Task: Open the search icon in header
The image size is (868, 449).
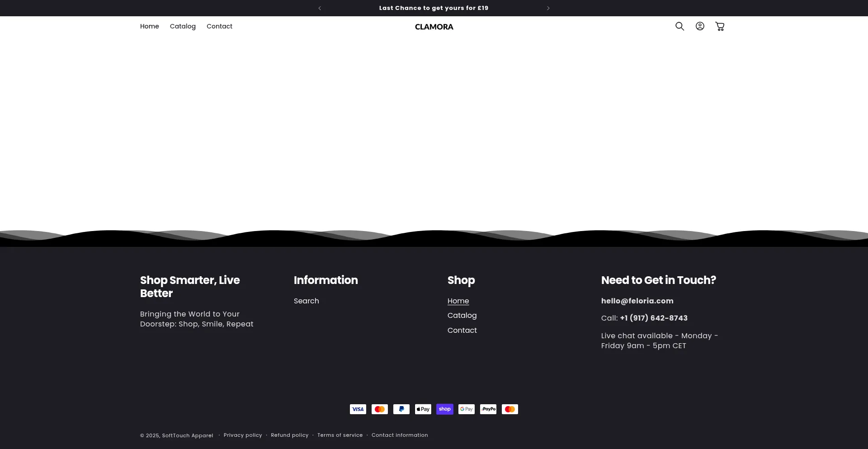Action: [679, 26]
